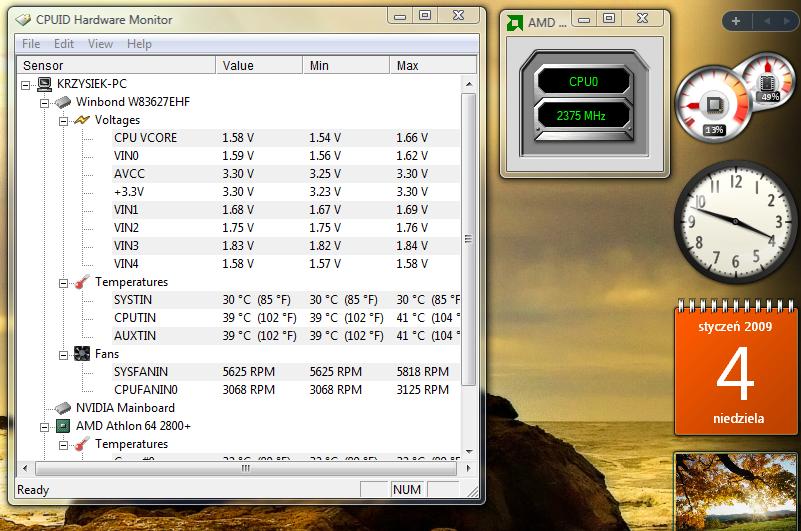Click the 2375 MHz frequency display
The height and width of the screenshot is (531, 801).
click(581, 116)
